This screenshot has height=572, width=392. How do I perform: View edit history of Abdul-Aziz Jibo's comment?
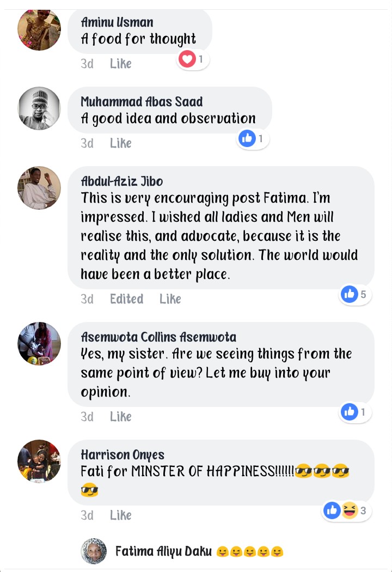126,299
